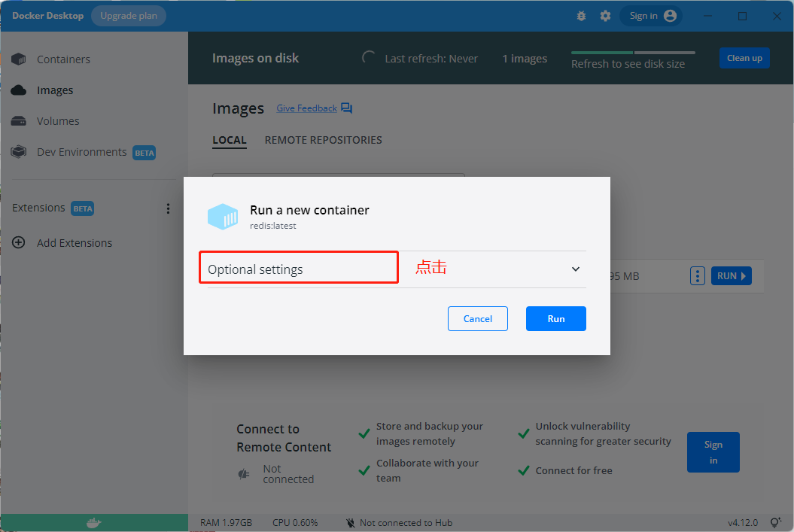This screenshot has width=794, height=532.
Task: Click the Not connected plug icon
Action: [x=244, y=474]
